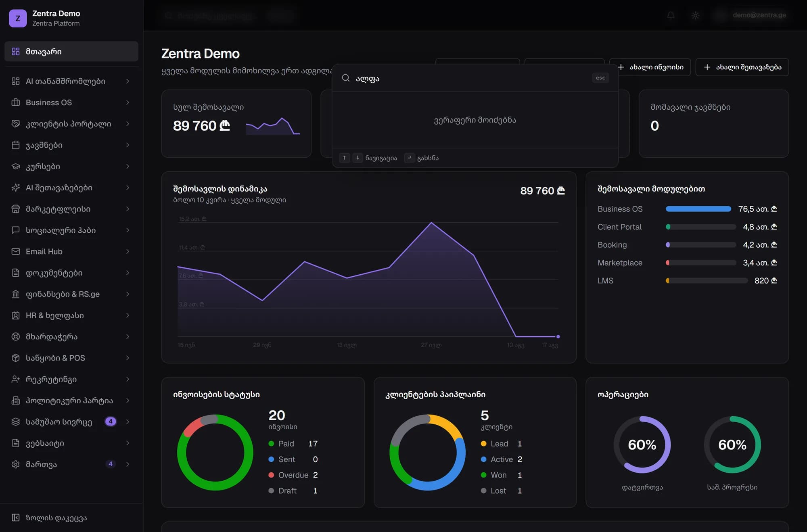Toggle the light/dark theme sun icon
This screenshot has width=807, height=532.
[x=695, y=15]
